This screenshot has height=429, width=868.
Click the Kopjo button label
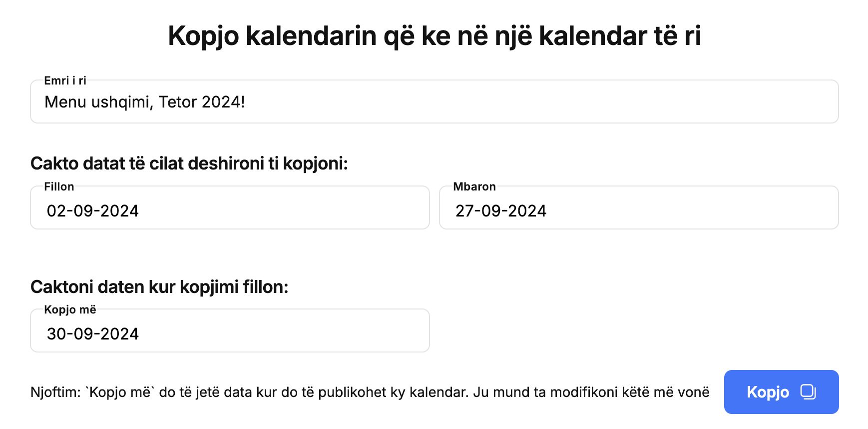tap(768, 392)
